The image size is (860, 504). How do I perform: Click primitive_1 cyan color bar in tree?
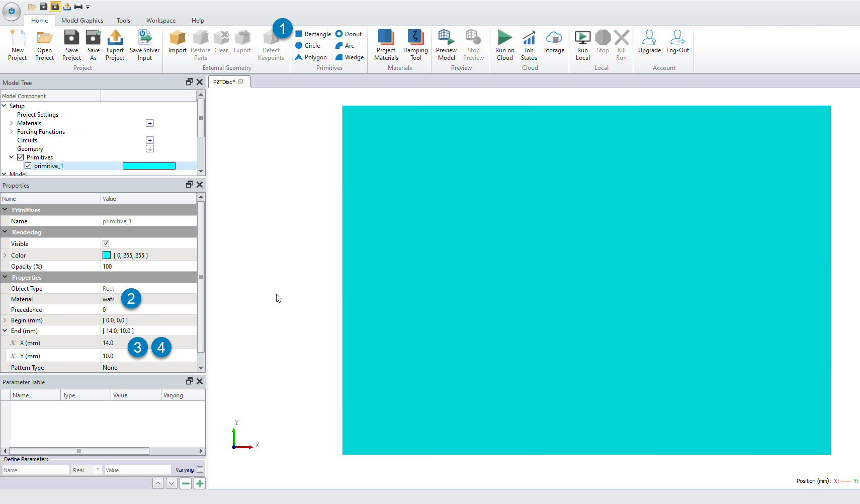click(149, 166)
